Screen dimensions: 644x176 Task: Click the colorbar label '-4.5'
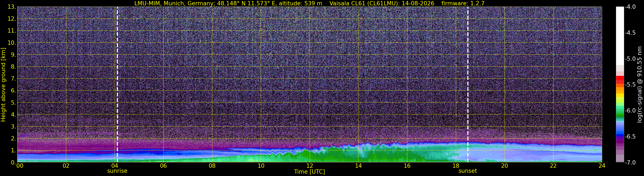tap(630, 33)
